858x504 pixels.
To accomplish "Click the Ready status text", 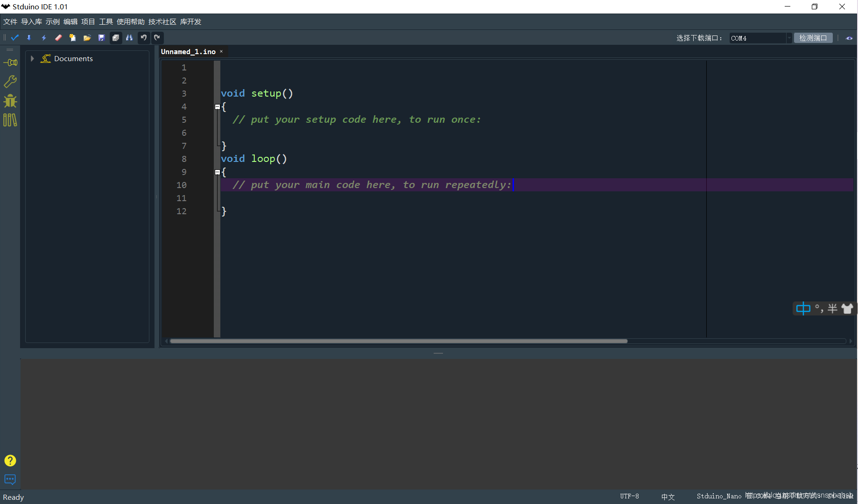I will pos(14,497).
